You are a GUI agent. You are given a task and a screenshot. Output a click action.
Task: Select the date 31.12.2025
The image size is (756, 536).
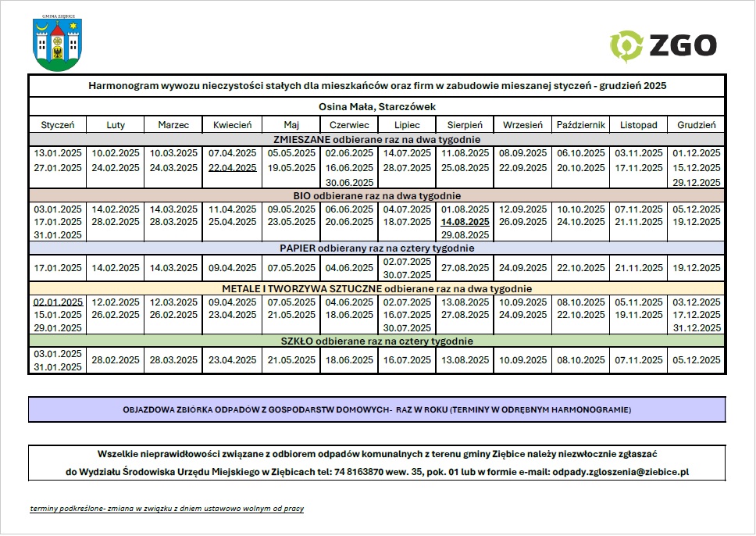click(696, 328)
